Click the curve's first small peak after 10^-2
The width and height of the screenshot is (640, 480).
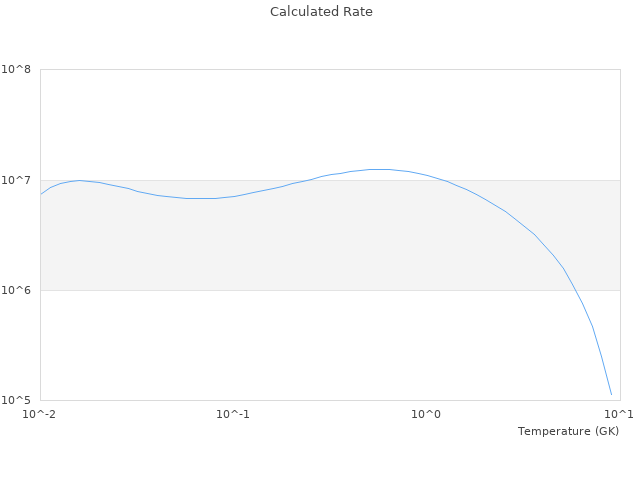[x=79, y=181]
